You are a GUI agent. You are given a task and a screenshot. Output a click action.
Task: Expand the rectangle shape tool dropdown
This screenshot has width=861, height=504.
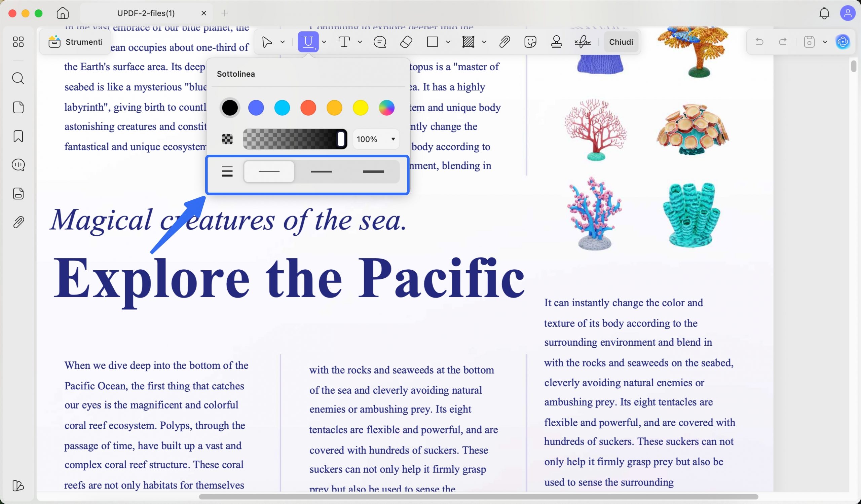click(448, 42)
